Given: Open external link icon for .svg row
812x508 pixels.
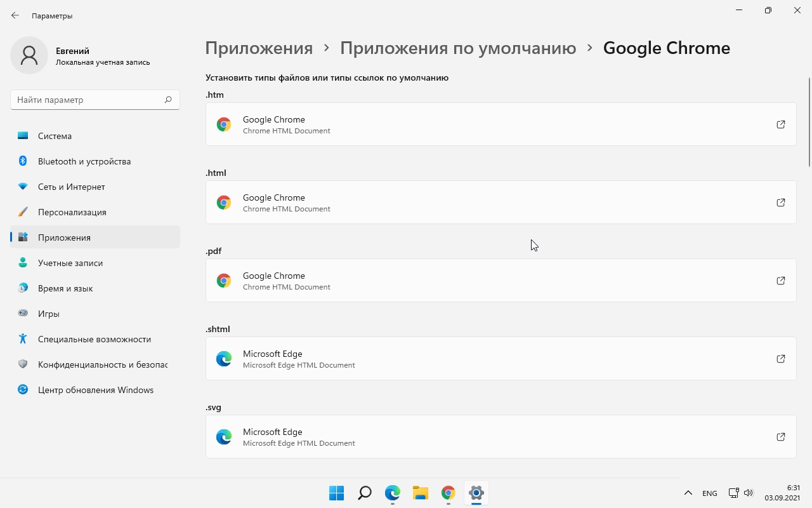Looking at the screenshot, I should [781, 437].
